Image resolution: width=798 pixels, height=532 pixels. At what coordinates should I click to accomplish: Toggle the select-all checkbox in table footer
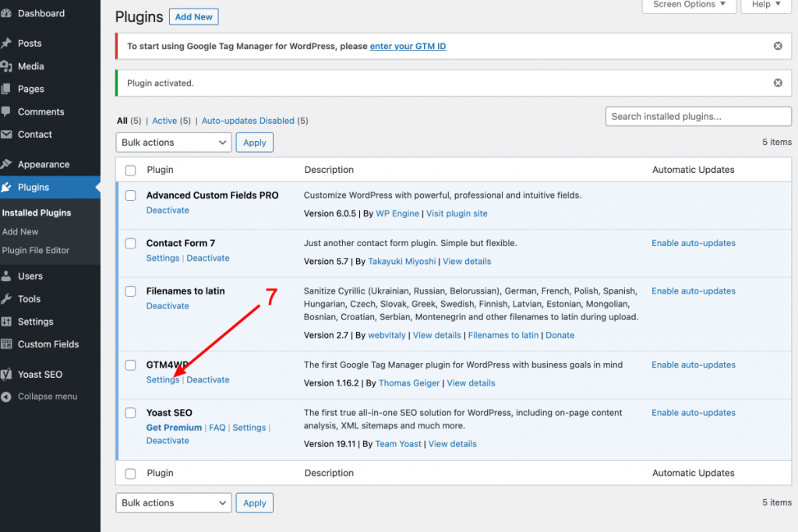click(131, 474)
